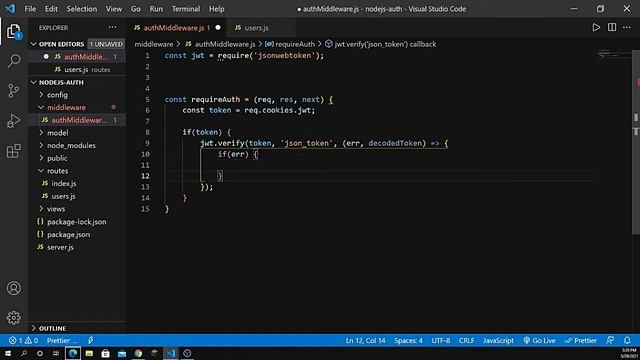Expand the Outline section
Screen dimensions: 640x360
78,328
